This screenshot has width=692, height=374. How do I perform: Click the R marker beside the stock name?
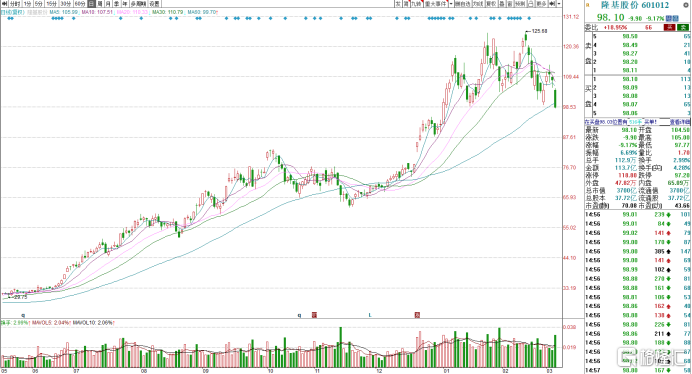point(588,5)
